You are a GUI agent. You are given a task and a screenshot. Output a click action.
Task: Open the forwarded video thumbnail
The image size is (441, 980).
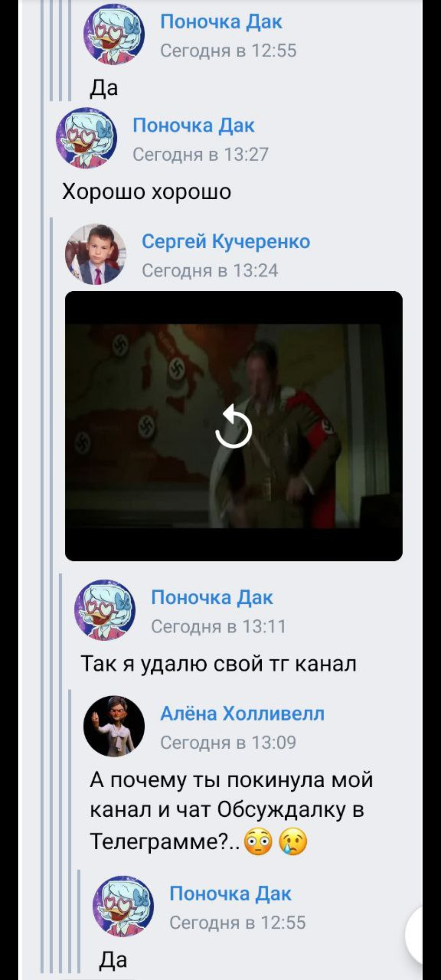click(x=234, y=426)
